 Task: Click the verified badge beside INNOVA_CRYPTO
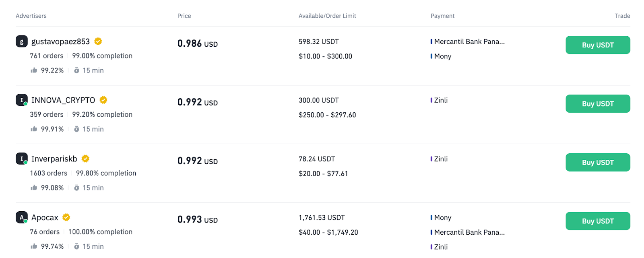(x=103, y=100)
